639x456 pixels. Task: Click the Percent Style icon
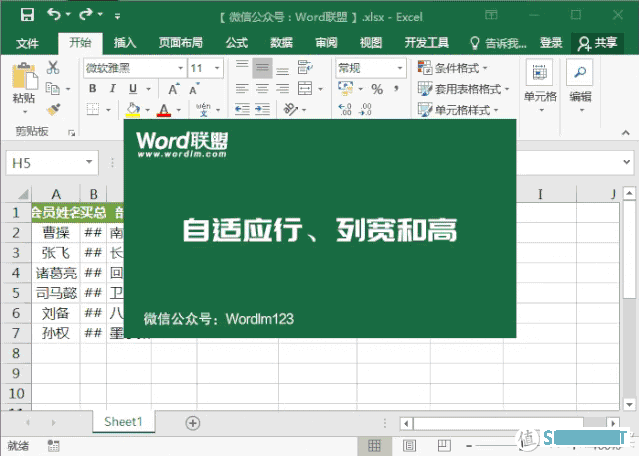point(377,89)
